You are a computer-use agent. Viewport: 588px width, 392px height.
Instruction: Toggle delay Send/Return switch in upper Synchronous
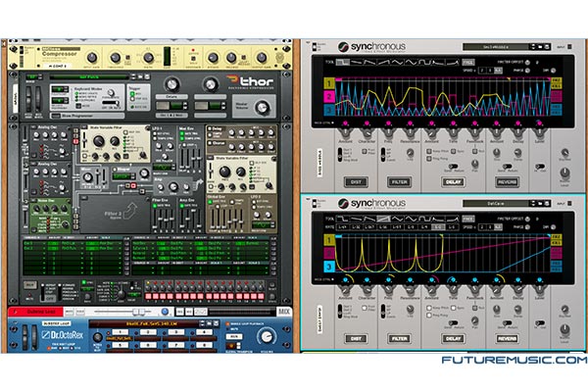pyautogui.click(x=453, y=166)
